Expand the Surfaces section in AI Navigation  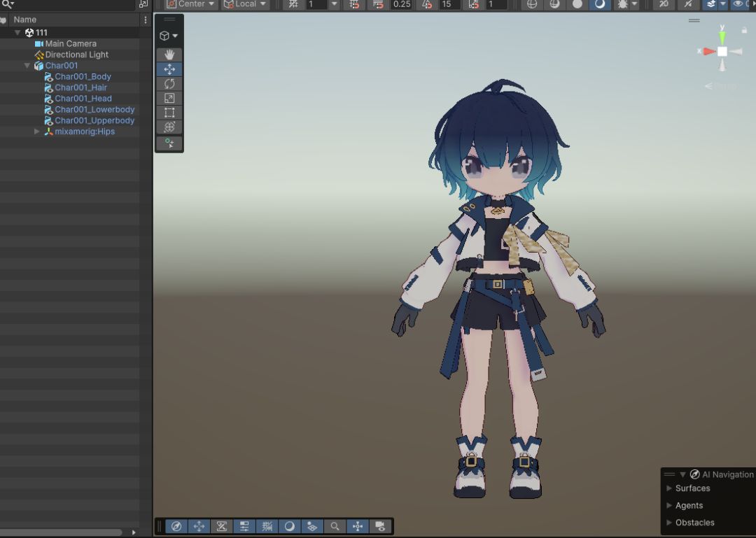669,488
